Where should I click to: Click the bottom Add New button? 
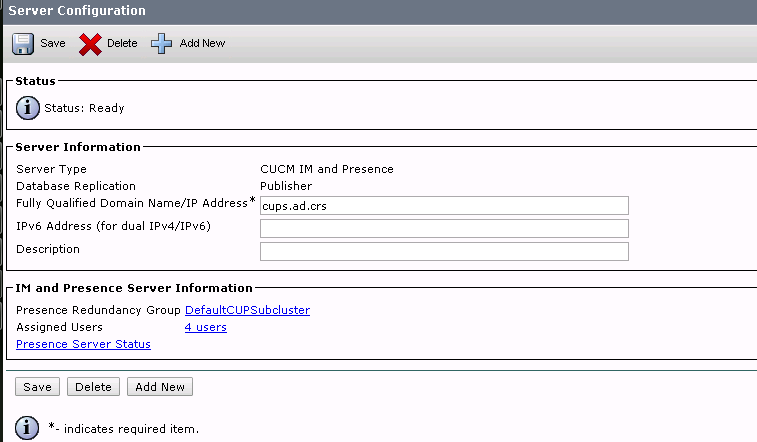point(160,387)
